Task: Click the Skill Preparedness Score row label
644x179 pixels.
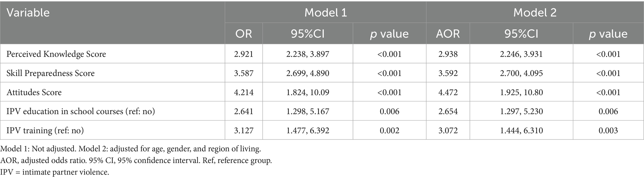Action: [x=50, y=73]
